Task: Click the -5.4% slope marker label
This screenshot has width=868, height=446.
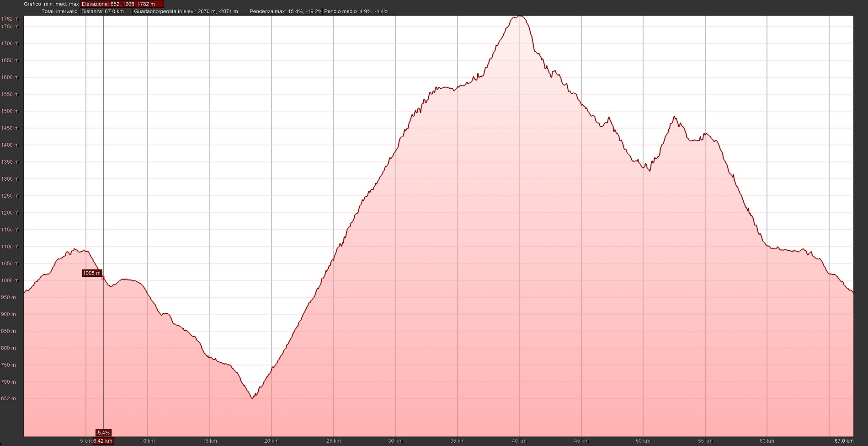Action: [x=103, y=433]
